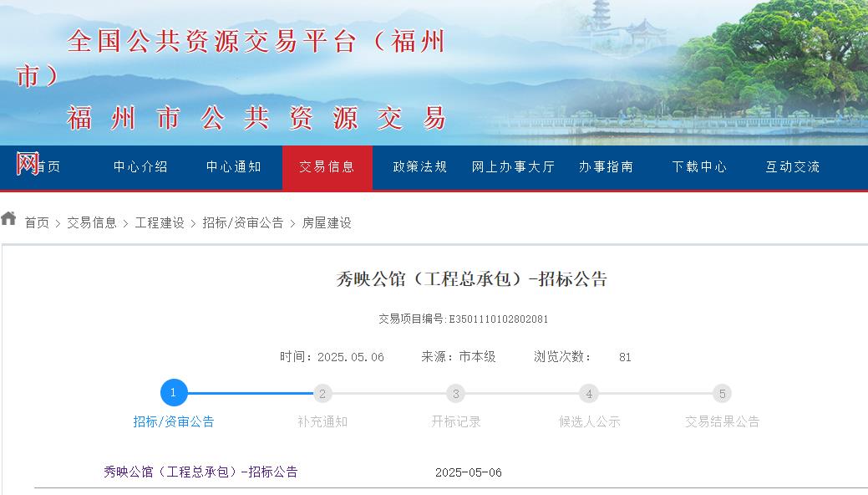868x495 pixels.
Task: Click the page title 秀映公馆（工程总承包）-招标公告 heading
Action: click(472, 278)
